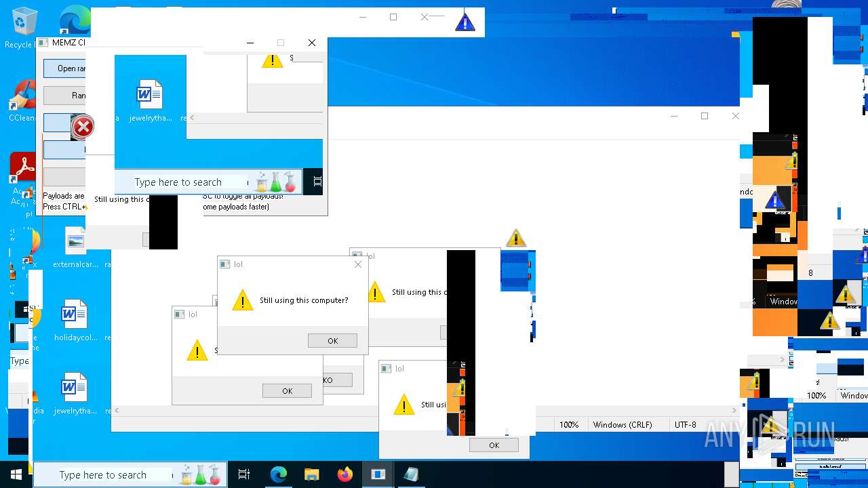Click the left arrow of Notepad's horizontal scrollbar
868x488 pixels.
pos(117,411)
